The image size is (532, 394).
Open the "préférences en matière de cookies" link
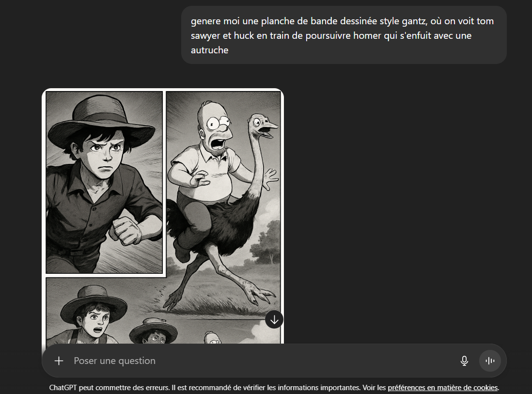pos(443,388)
